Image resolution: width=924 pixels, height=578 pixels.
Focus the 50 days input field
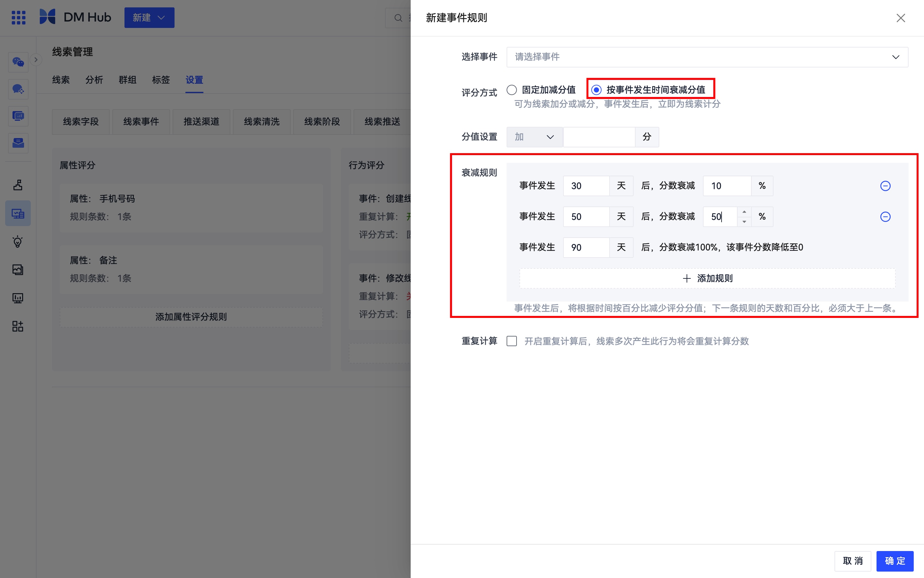click(x=586, y=217)
